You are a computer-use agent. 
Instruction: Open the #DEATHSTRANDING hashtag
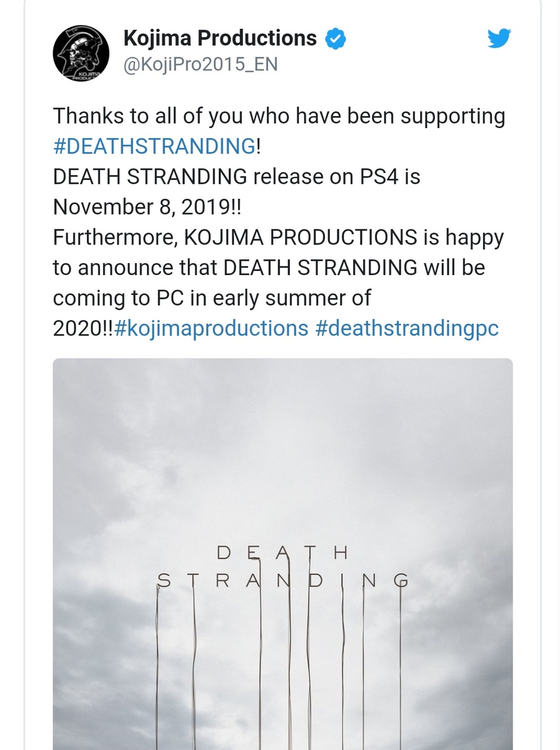coord(154,146)
